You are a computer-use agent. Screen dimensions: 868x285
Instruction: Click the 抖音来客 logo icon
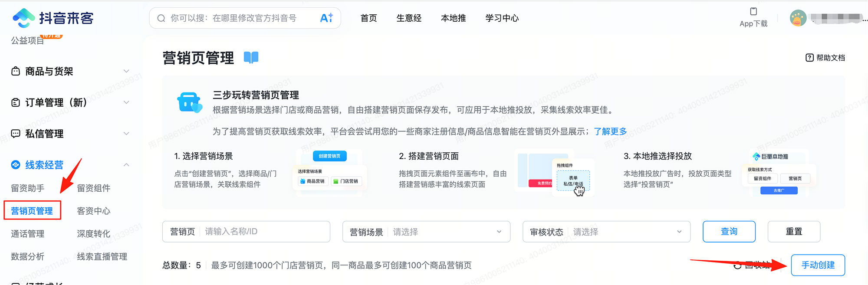(x=23, y=18)
